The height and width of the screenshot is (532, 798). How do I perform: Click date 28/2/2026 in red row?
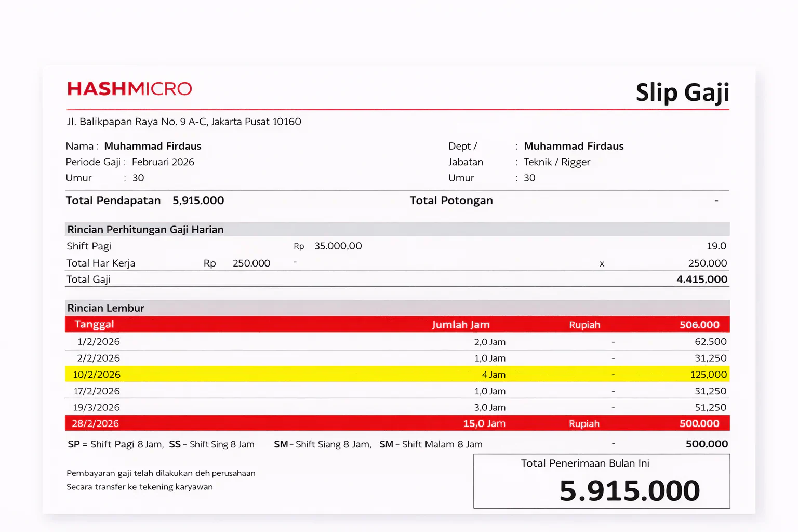click(x=96, y=423)
